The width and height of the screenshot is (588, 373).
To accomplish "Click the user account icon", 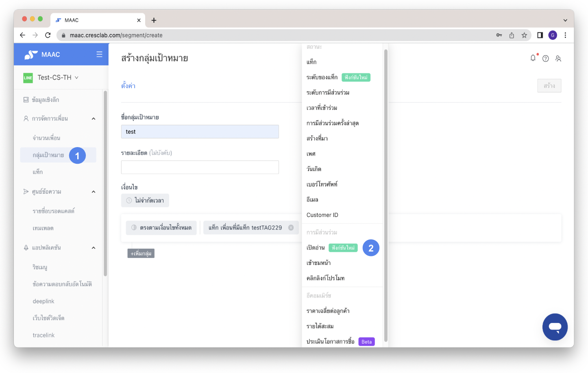I will tap(558, 59).
